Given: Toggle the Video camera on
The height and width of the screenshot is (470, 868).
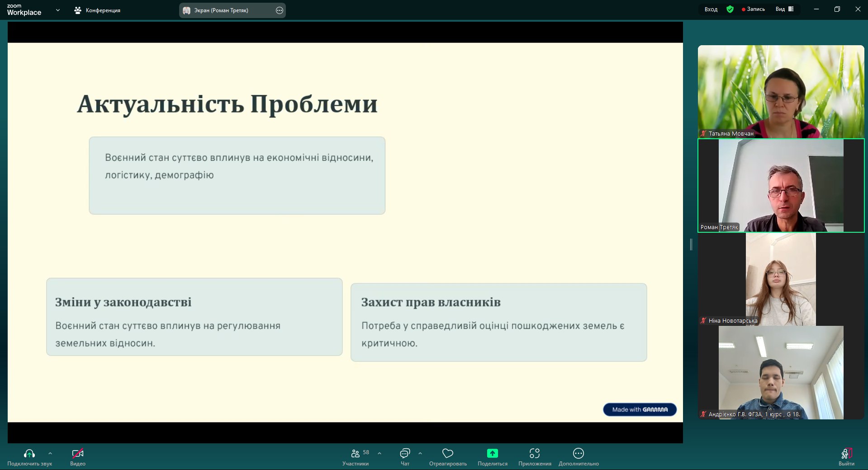Looking at the screenshot, I should point(77,454).
